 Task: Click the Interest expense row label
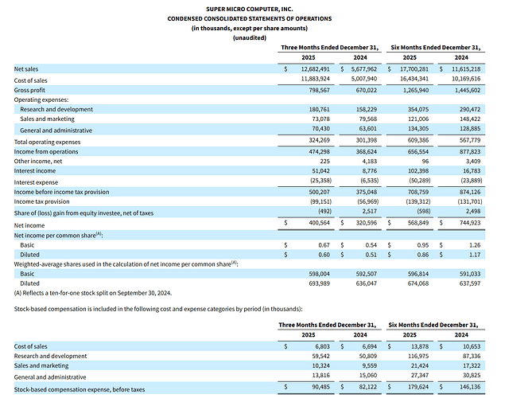coord(36,182)
